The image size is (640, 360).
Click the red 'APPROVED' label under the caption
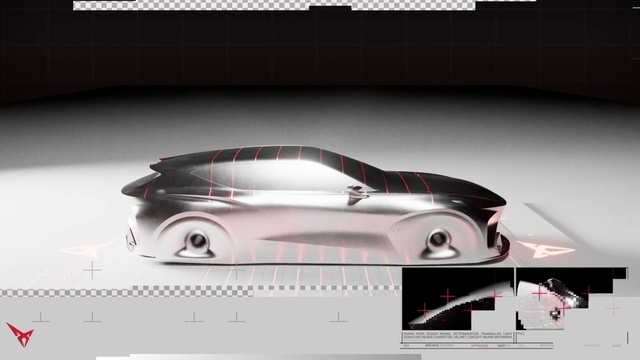(x=479, y=346)
